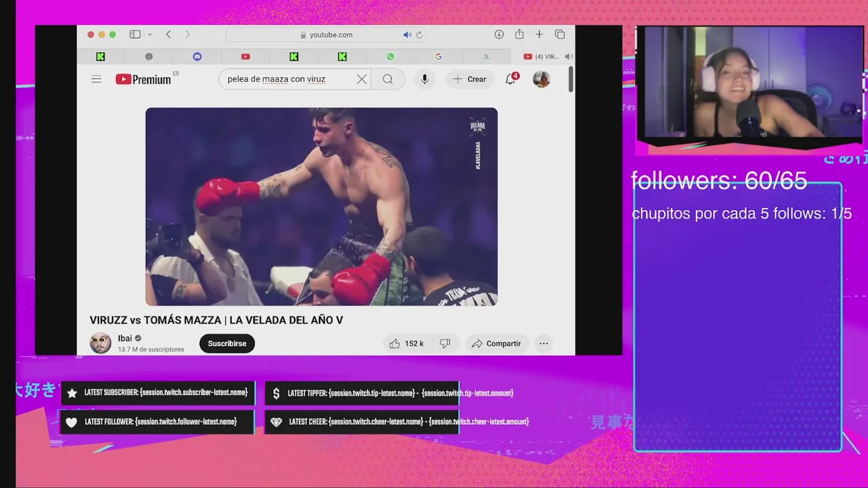The width and height of the screenshot is (868, 488).
Task: Click the 'followers: 60/65' text
Action: (719, 180)
